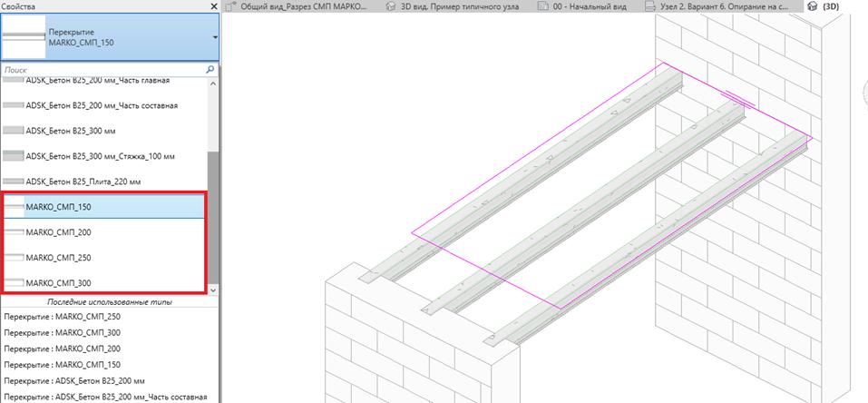Pick recent type Перекрытие : МАРКО_СМП_300

click(62, 332)
